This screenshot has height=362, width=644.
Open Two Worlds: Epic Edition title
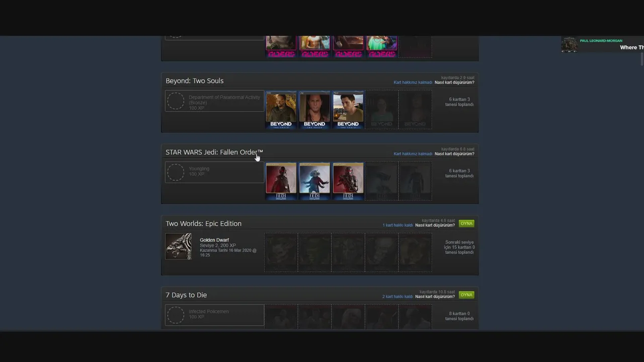pyautogui.click(x=203, y=224)
